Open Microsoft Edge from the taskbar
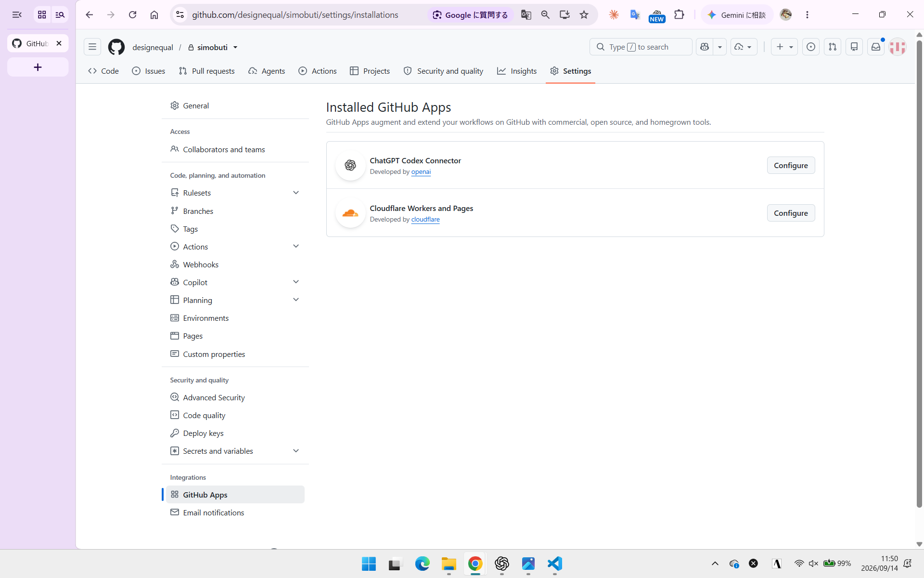 click(x=422, y=564)
